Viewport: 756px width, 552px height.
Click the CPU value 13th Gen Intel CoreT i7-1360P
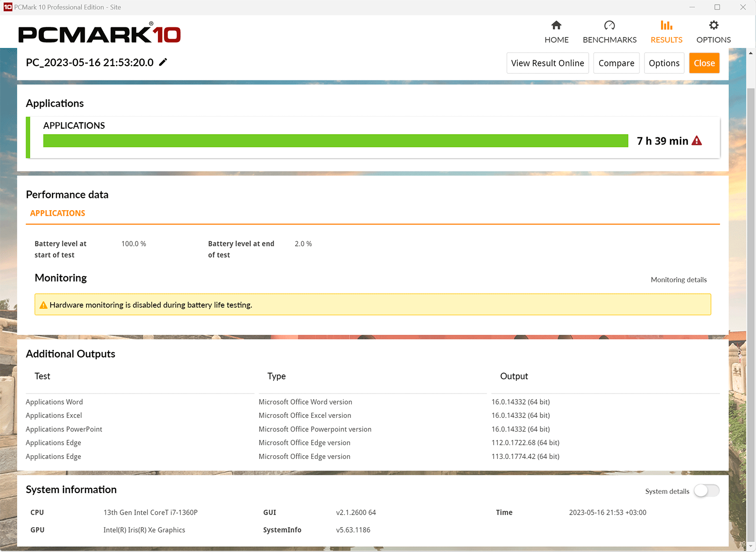150,512
